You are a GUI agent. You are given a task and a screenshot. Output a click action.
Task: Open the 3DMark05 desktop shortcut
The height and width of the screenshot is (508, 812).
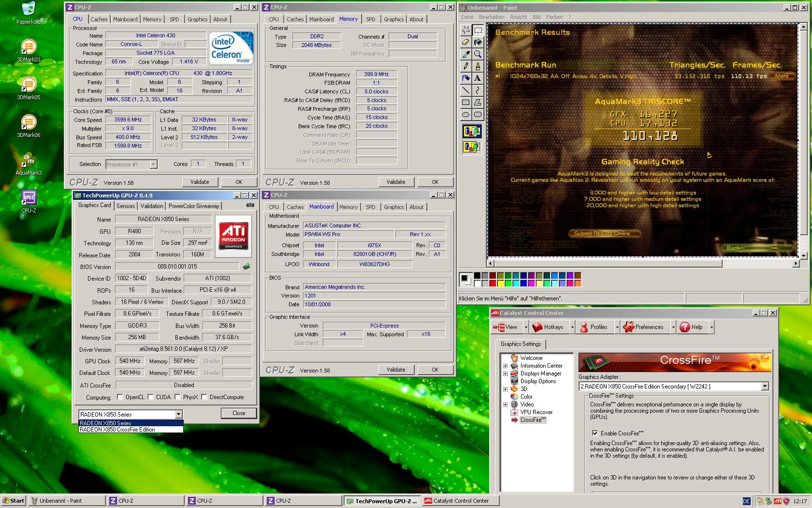click(x=29, y=89)
